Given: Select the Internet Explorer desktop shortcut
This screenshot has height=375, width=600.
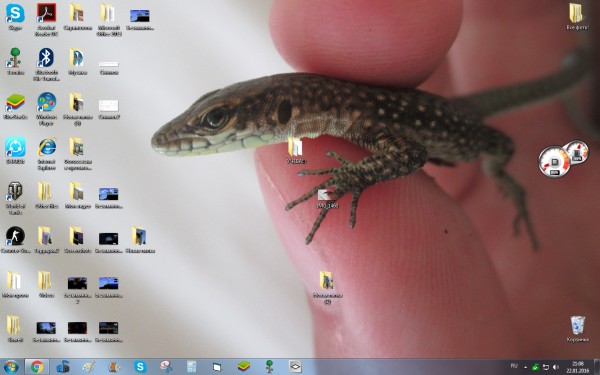Looking at the screenshot, I should pos(46,153).
